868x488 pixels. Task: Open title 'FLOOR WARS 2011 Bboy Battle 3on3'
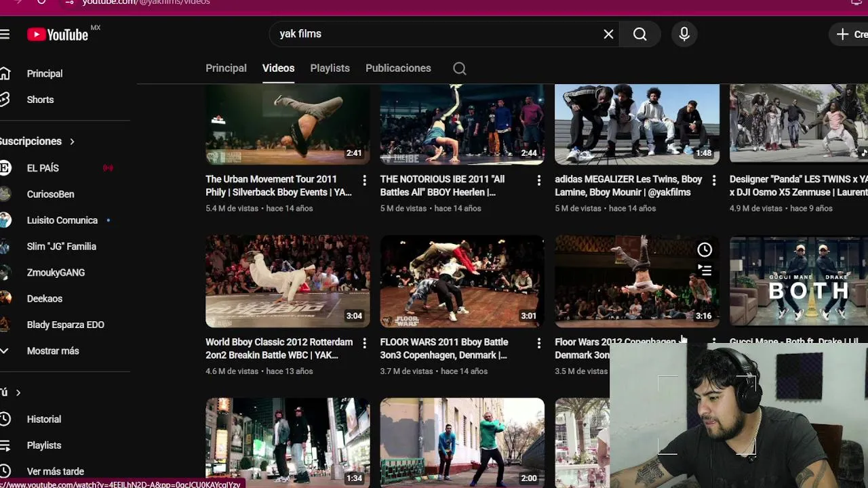click(443, 348)
